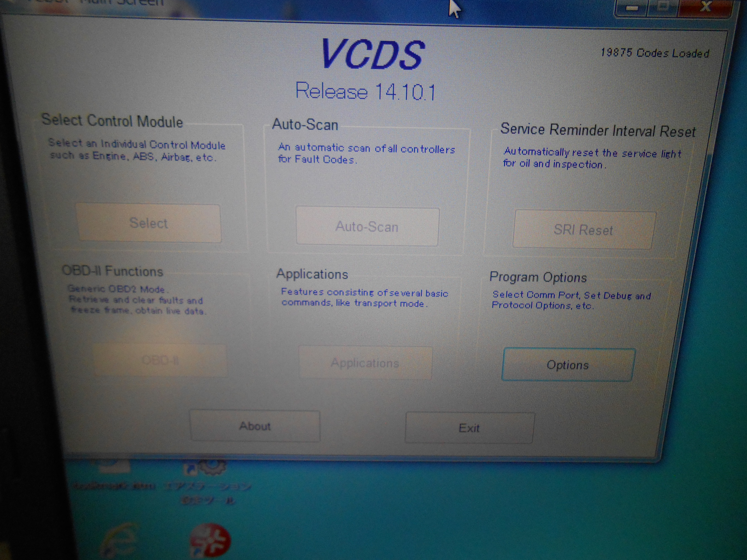Open the red round desktop shortcut icon

pos(210,540)
